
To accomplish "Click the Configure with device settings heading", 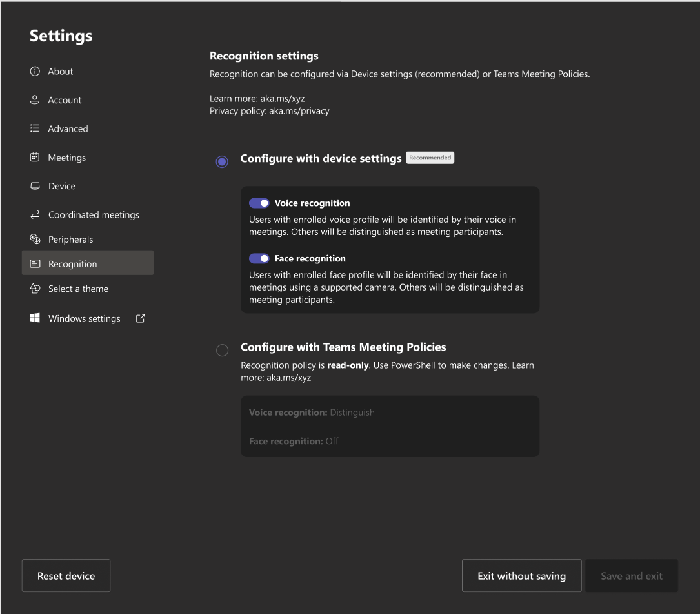I will click(x=321, y=159).
